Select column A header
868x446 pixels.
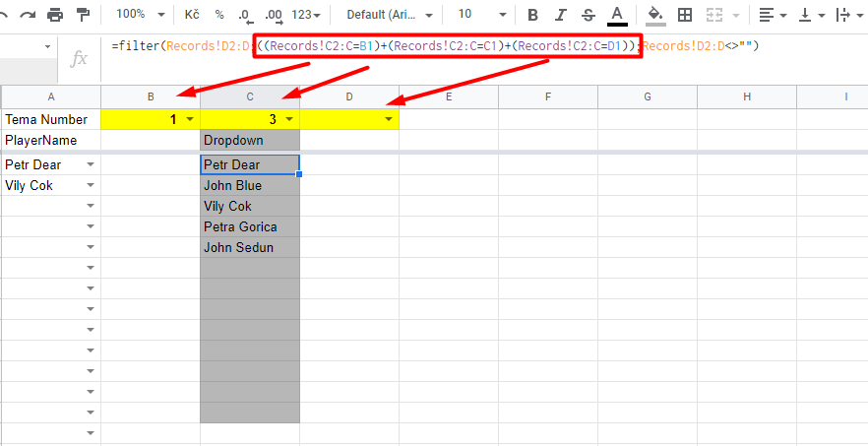[x=51, y=96]
